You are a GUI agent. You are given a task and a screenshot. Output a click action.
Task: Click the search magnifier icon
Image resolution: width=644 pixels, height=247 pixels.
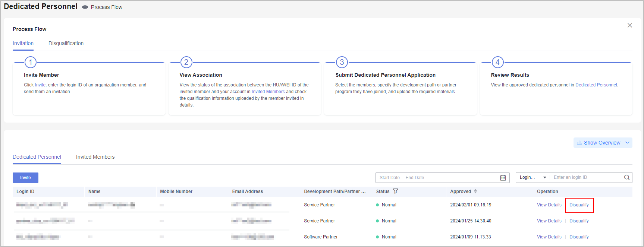pyautogui.click(x=627, y=177)
